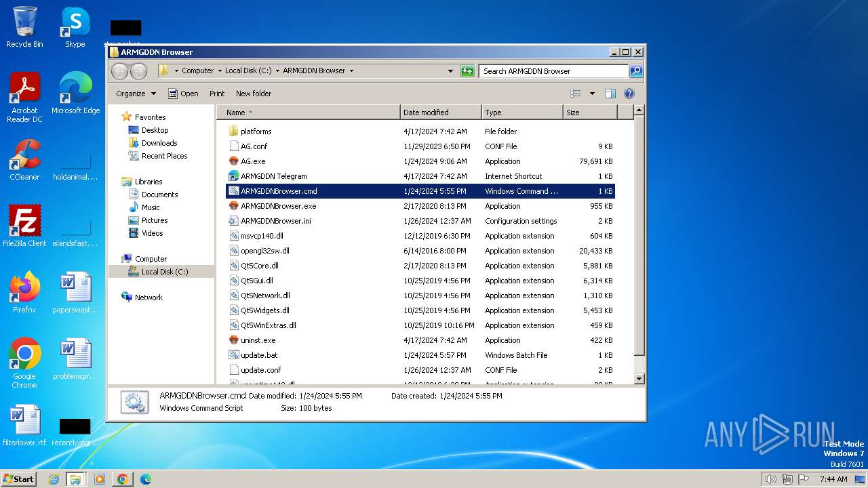868x488 pixels.
Task: Click the Open toolbar button
Action: [183, 94]
